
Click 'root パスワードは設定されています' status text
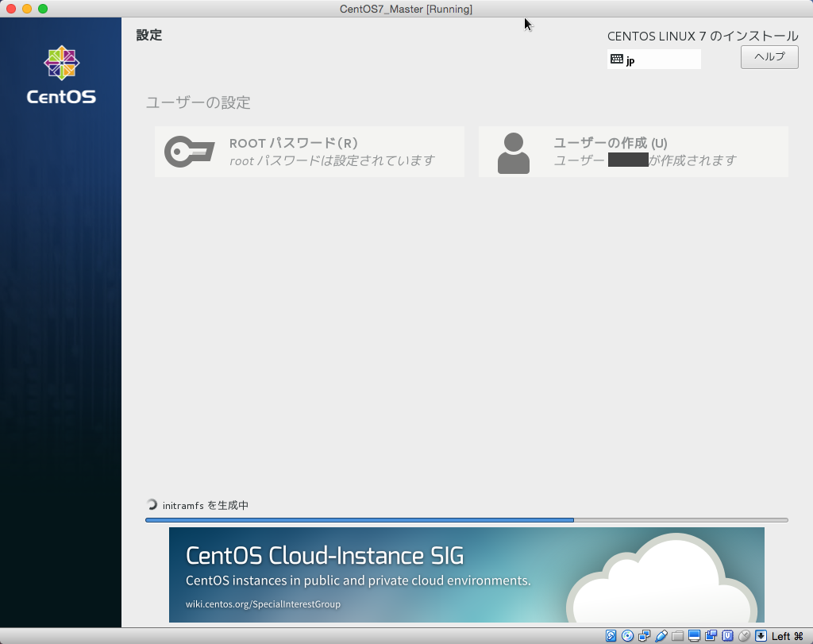[332, 160]
